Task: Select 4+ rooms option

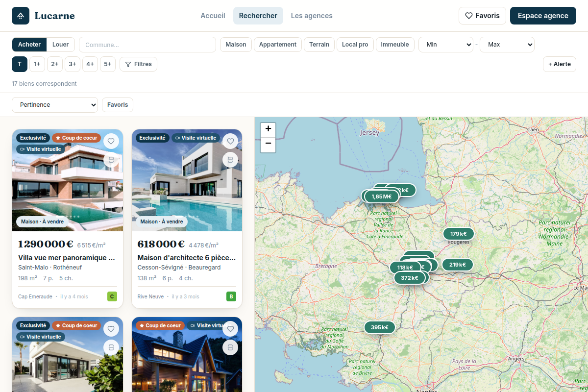Action: pyautogui.click(x=90, y=64)
